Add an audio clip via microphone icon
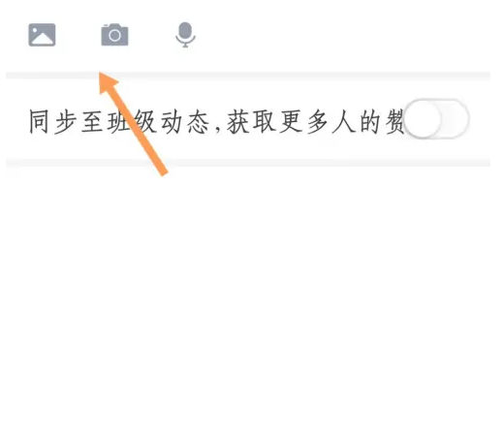The width and height of the screenshot is (504, 434). coord(185,35)
